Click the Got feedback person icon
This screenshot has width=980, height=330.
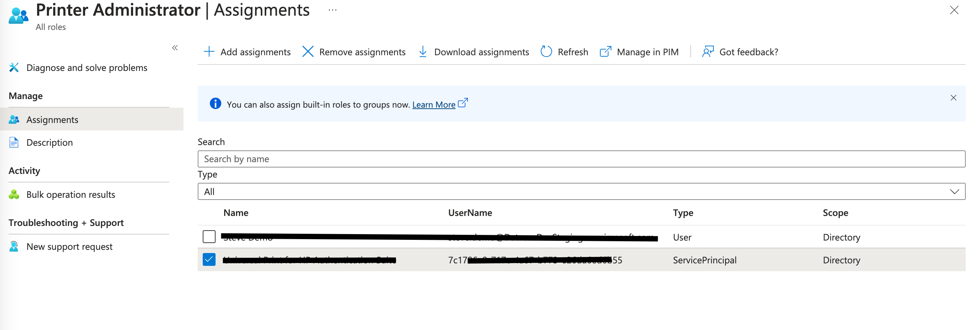[x=708, y=52]
